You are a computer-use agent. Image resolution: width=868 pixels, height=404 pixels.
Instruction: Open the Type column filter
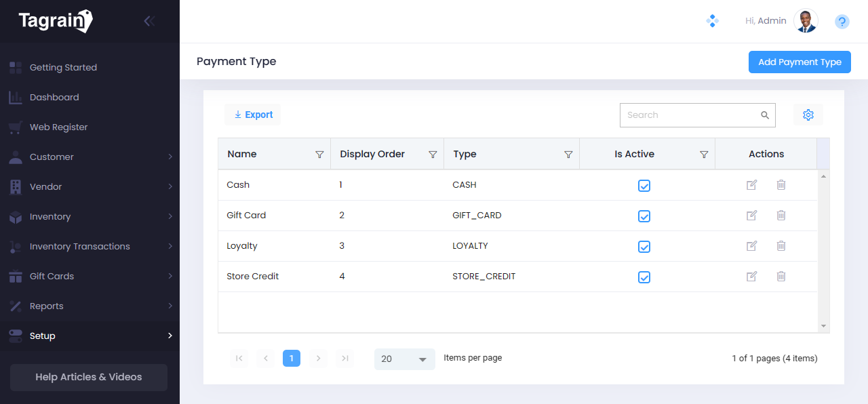568,155
